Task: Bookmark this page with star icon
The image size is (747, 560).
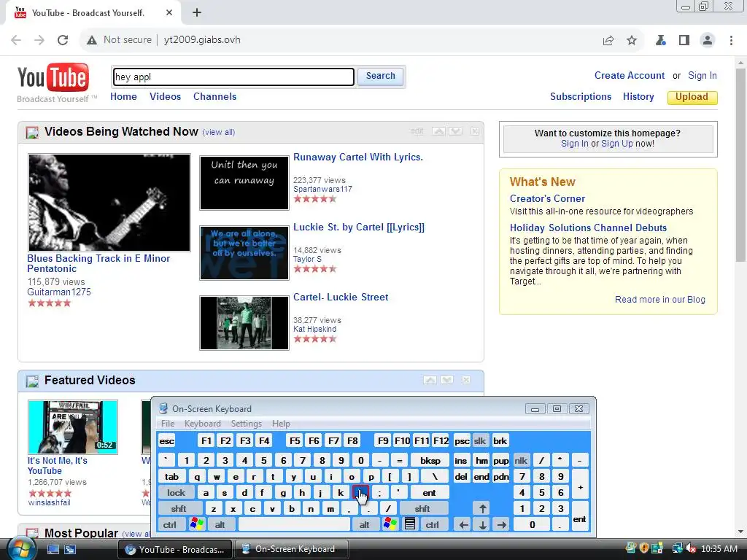Action: 632,40
